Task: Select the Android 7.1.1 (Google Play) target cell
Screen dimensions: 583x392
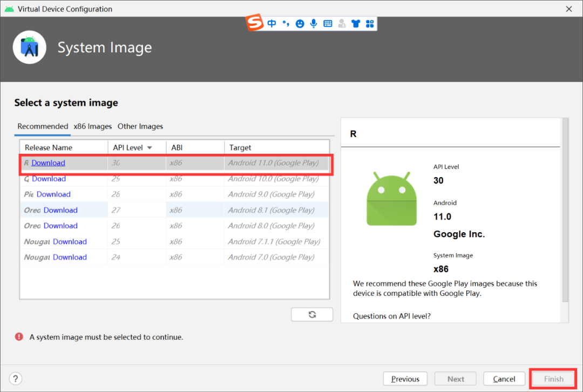Action: point(276,242)
